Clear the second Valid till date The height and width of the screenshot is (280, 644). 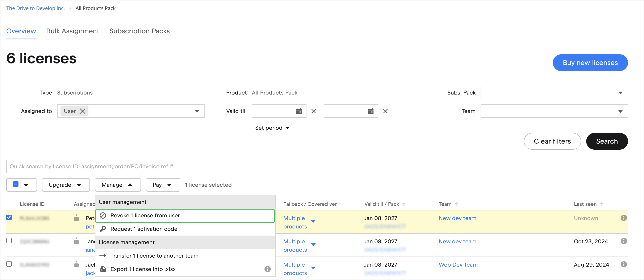[x=385, y=111]
